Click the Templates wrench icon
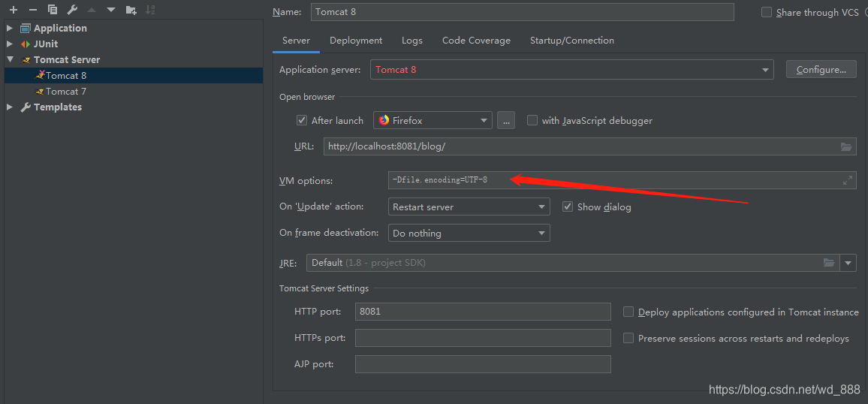Image resolution: width=868 pixels, height=404 pixels. [26, 107]
